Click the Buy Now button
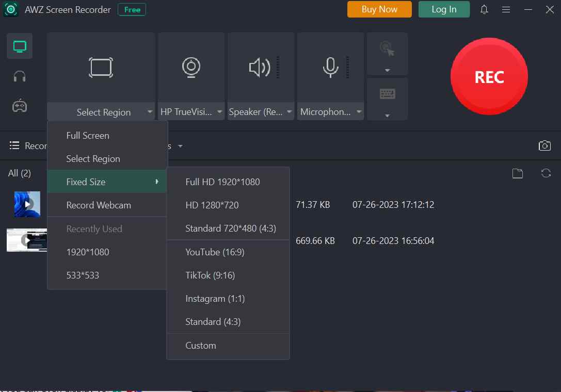This screenshot has width=561, height=392. pyautogui.click(x=379, y=9)
